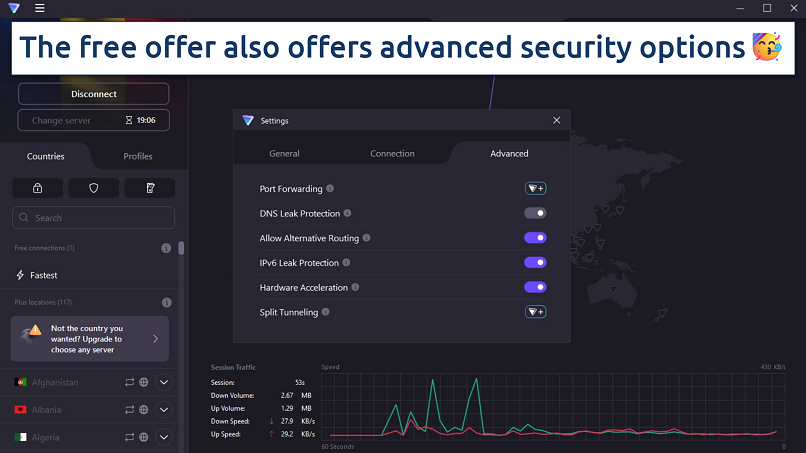Screen dimensions: 806x453
Task: Expand the Algeria server list
Action: [165, 438]
